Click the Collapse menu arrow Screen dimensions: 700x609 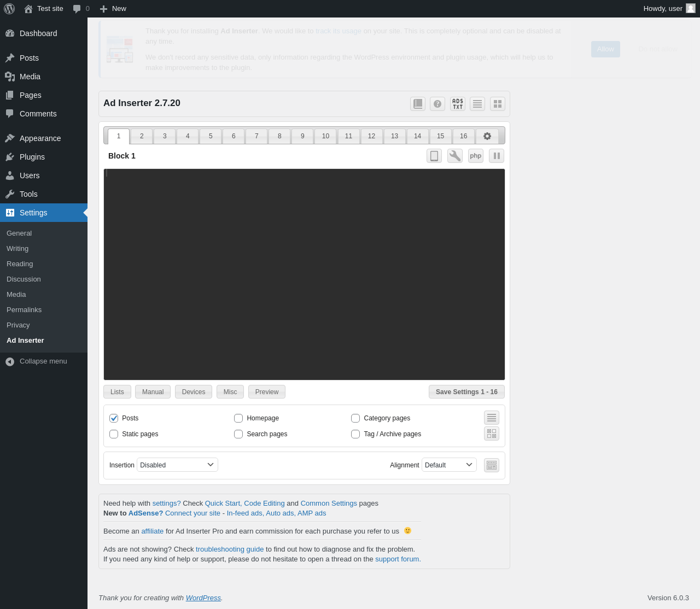pos(10,361)
